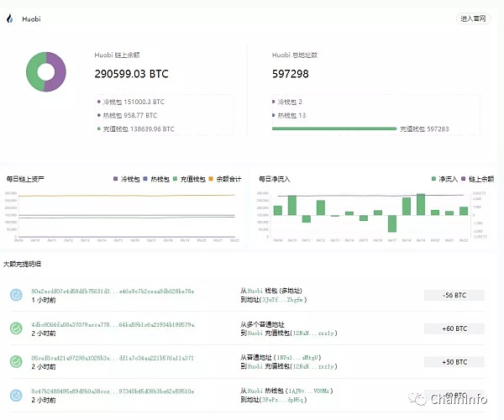The image size is (504, 420).
Task: Click the green deposit wallet segment of donut chart
Action: (x=32, y=72)
